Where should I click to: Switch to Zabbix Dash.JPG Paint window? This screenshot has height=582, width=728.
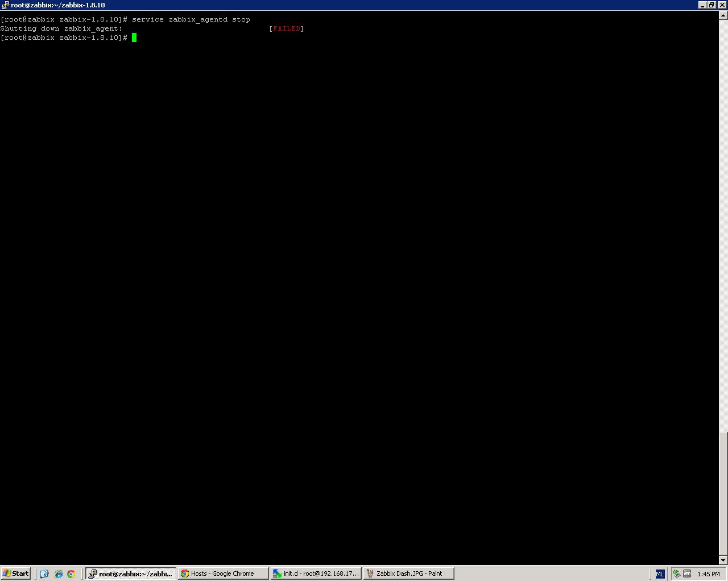[408, 573]
